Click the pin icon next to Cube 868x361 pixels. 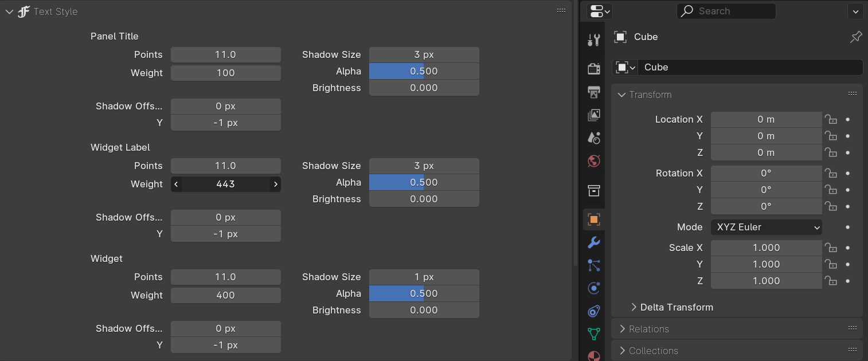pos(855,37)
